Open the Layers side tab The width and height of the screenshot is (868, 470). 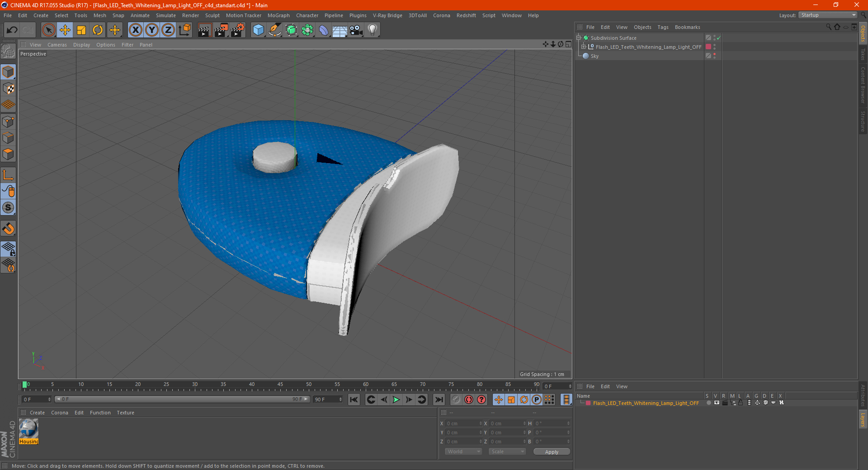(863, 420)
